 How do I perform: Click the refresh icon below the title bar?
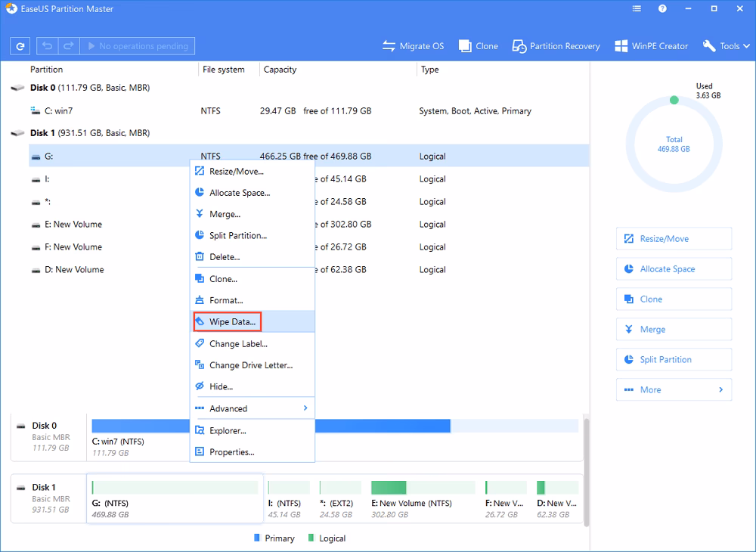point(20,45)
